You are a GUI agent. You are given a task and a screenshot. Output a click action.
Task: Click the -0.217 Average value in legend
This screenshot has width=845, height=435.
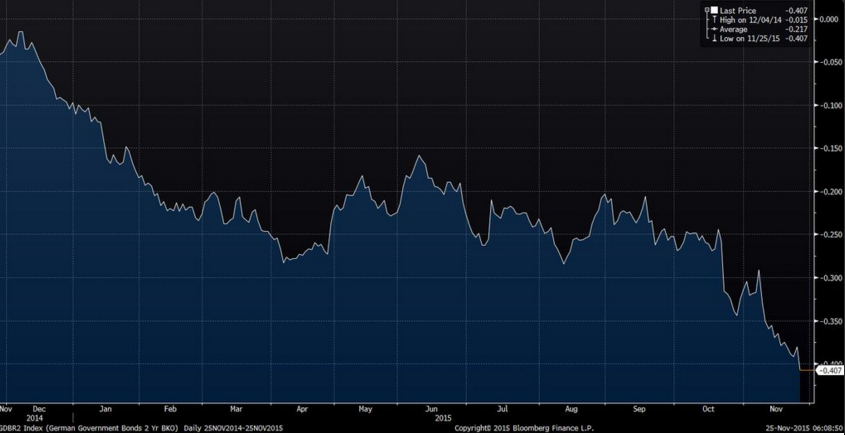coord(796,29)
